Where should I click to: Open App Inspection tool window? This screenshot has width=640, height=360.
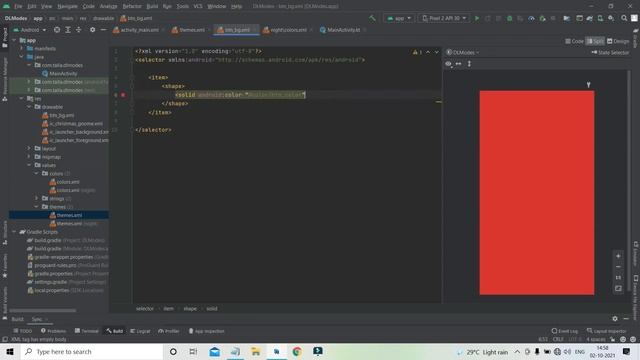coord(206,331)
